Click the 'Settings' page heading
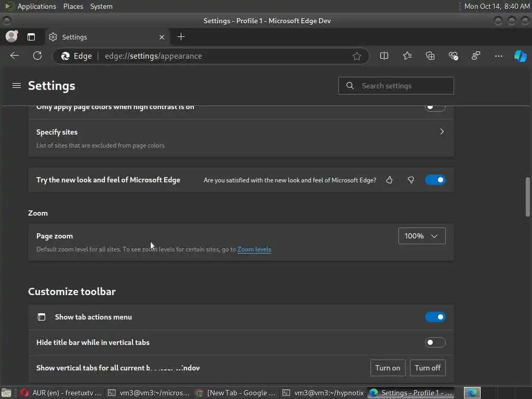This screenshot has height=399, width=532. point(51,86)
